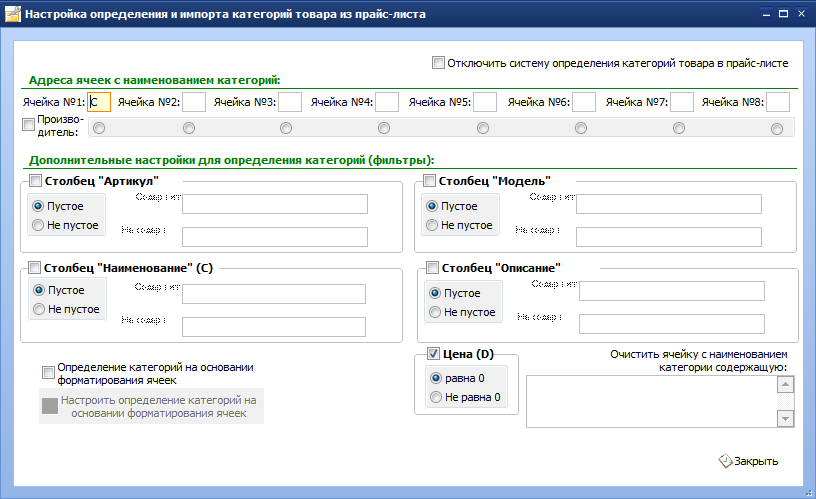Click into the Ячейка №7 field
This screenshot has height=499, width=816.
(x=682, y=102)
